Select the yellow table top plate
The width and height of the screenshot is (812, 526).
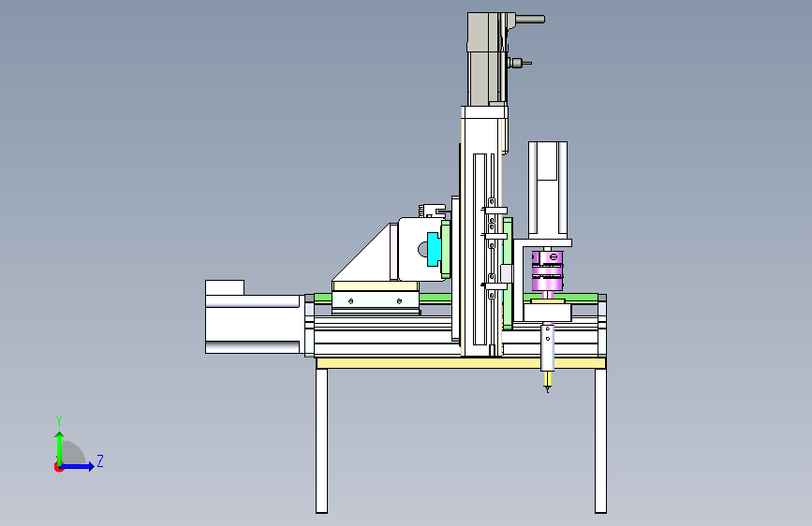(x=461, y=363)
